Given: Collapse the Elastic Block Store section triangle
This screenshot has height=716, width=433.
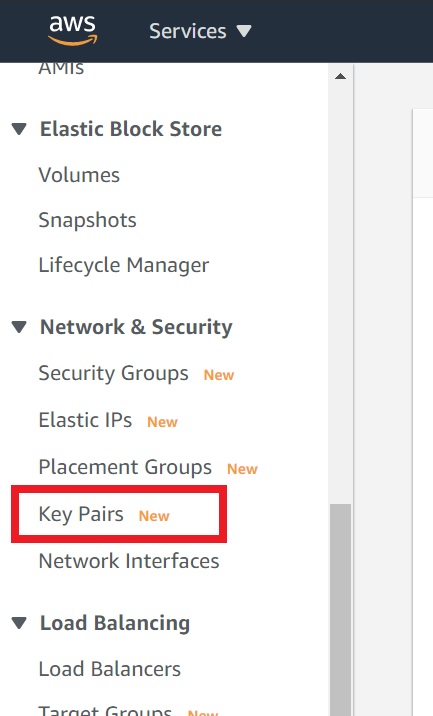Looking at the screenshot, I should click(19, 129).
